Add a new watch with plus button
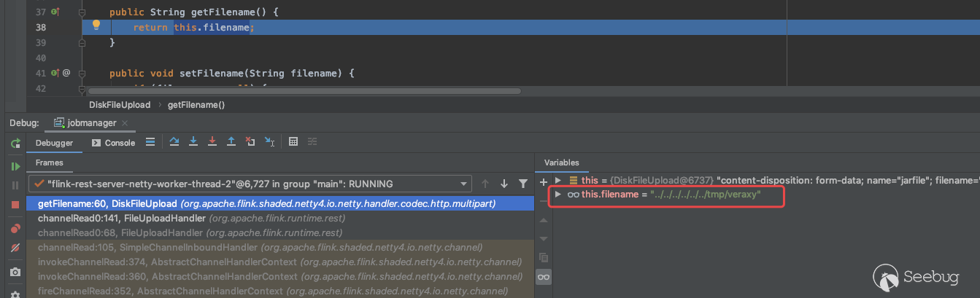 (543, 181)
